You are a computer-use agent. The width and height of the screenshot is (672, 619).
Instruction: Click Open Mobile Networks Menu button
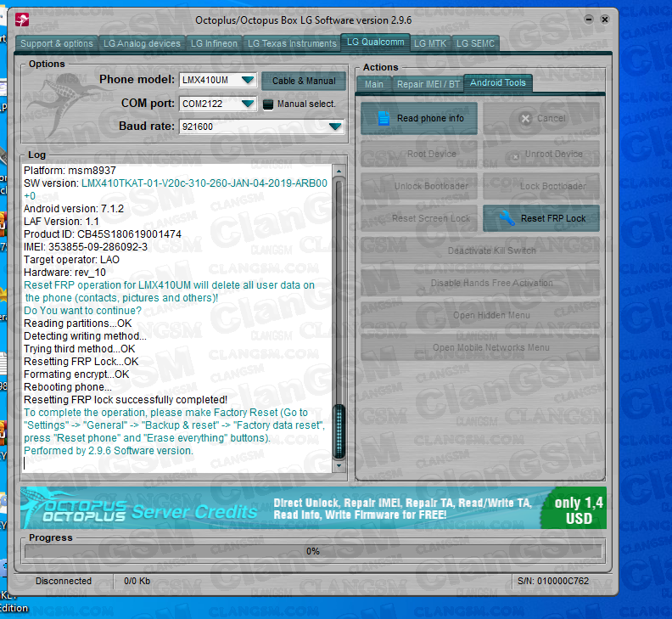tap(480, 347)
